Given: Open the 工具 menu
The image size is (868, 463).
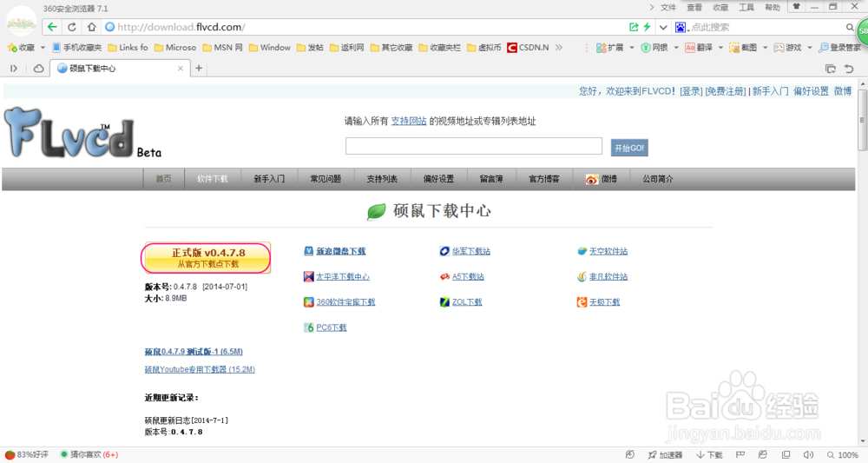Looking at the screenshot, I should click(746, 7).
